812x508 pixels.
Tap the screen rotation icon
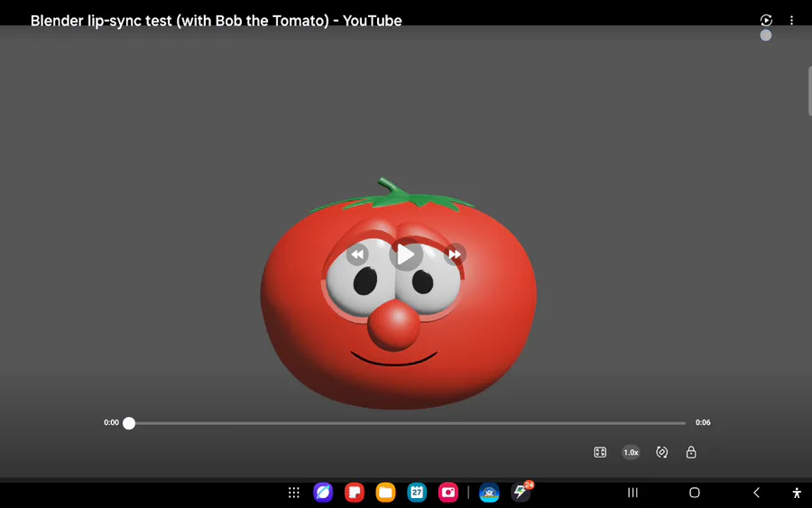pyautogui.click(x=661, y=452)
